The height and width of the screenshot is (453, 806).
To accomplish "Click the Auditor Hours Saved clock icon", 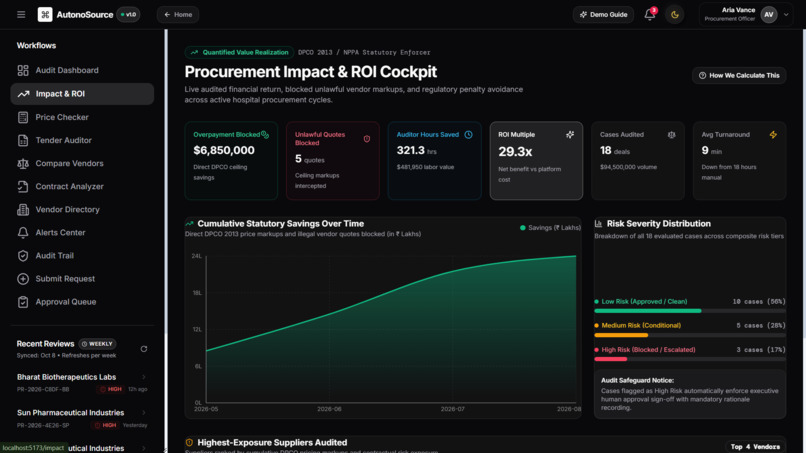I will point(468,135).
